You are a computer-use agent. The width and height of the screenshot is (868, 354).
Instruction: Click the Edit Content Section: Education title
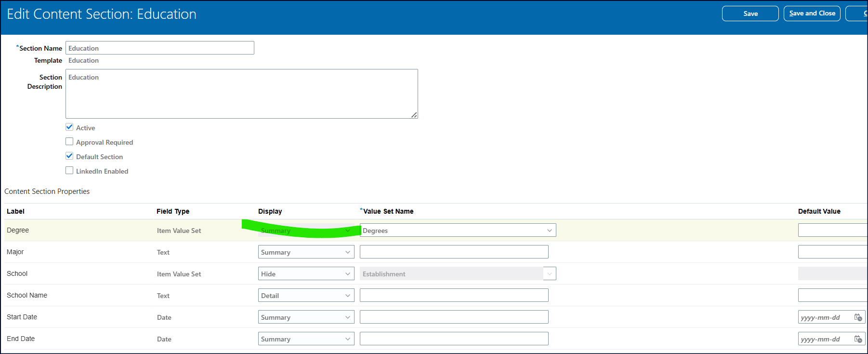tap(102, 14)
